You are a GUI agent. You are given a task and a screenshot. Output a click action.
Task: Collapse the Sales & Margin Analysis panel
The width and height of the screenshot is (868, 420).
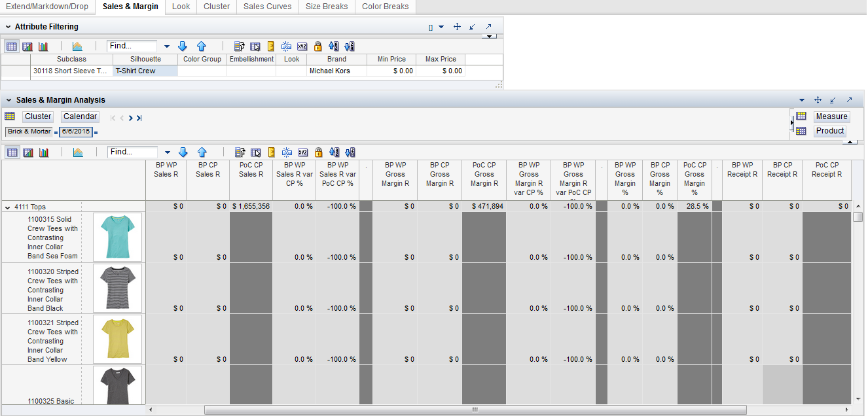(x=9, y=100)
